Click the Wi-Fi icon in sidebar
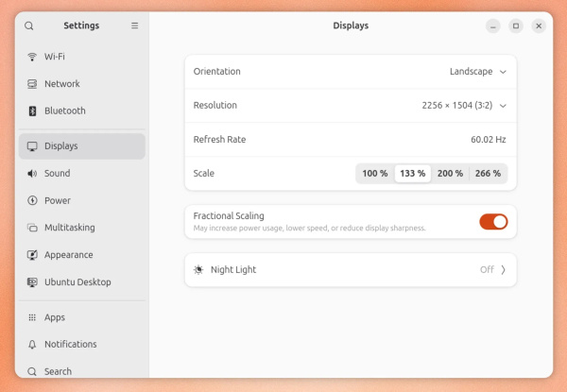Viewport: 567px width, 392px height. (32, 57)
